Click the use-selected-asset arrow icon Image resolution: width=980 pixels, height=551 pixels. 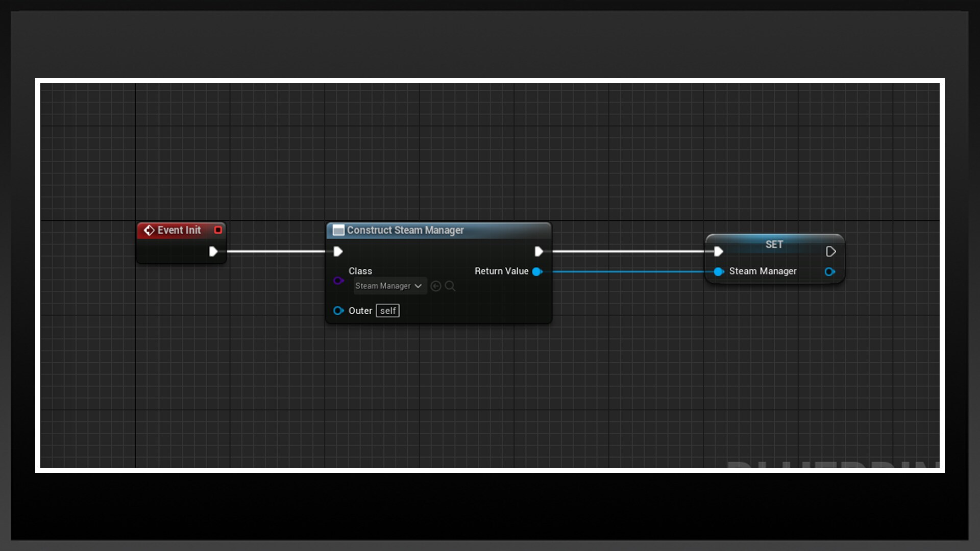(435, 286)
